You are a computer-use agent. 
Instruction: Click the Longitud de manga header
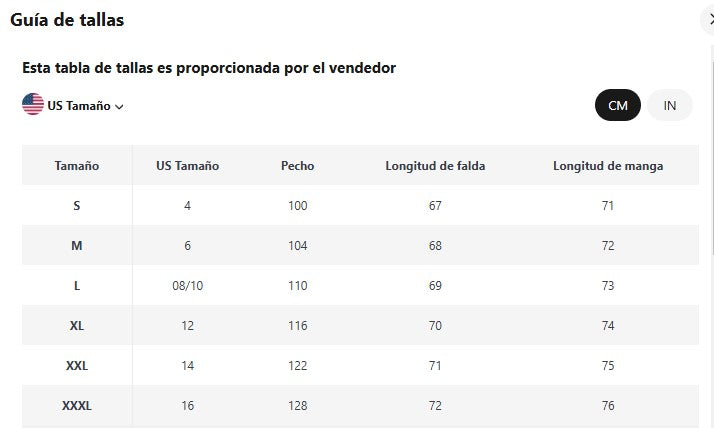(x=608, y=166)
